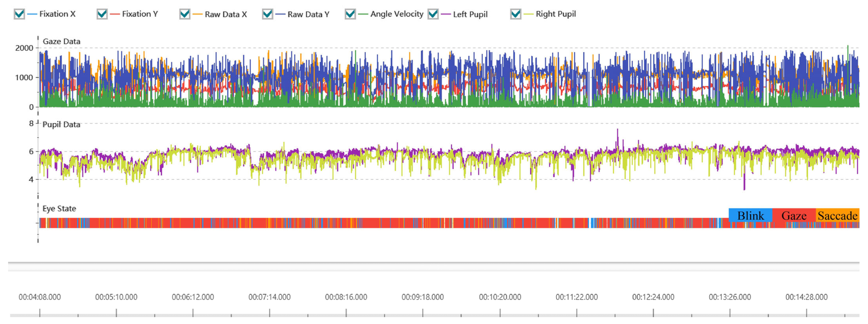868x324 pixels.
Task: Click the Gaze legend swatch
Action: [794, 215]
